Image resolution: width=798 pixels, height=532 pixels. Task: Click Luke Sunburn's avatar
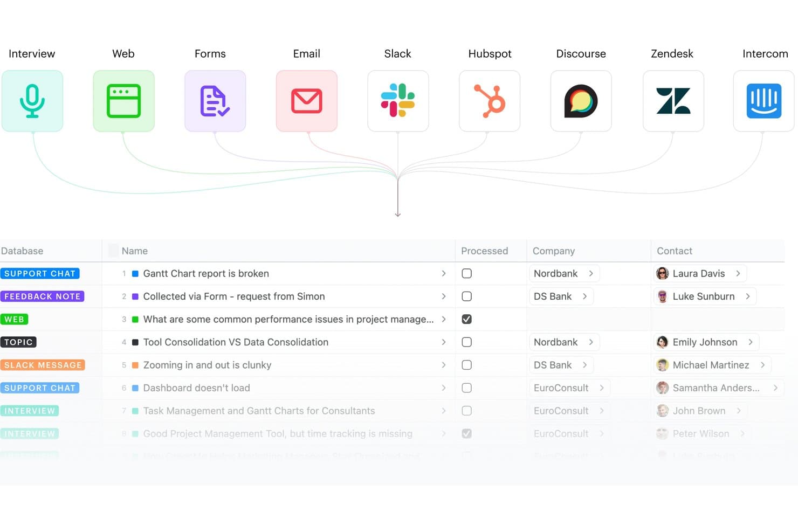coord(663,296)
